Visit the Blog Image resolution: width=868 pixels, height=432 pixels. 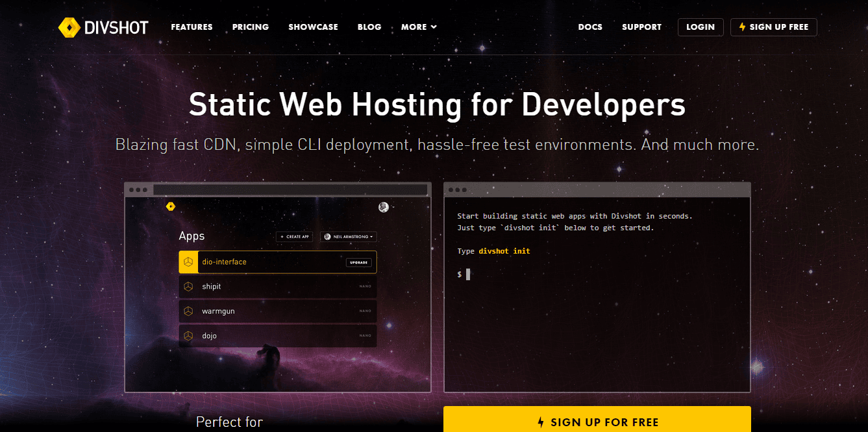[369, 27]
